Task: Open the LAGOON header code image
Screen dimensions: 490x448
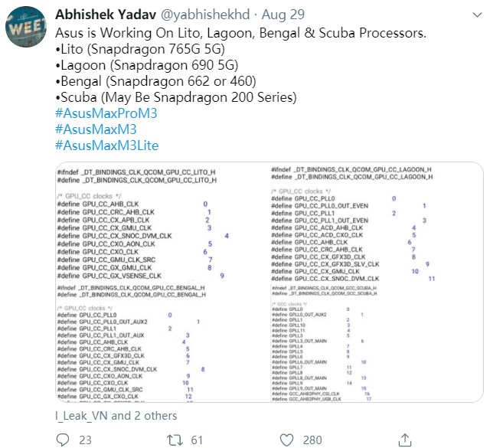Action: point(377,222)
